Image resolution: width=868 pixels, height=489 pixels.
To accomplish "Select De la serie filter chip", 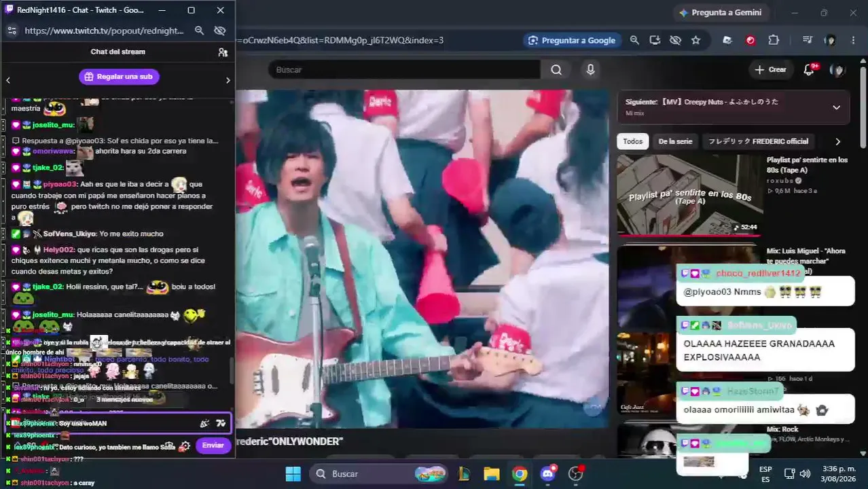I will (x=675, y=141).
